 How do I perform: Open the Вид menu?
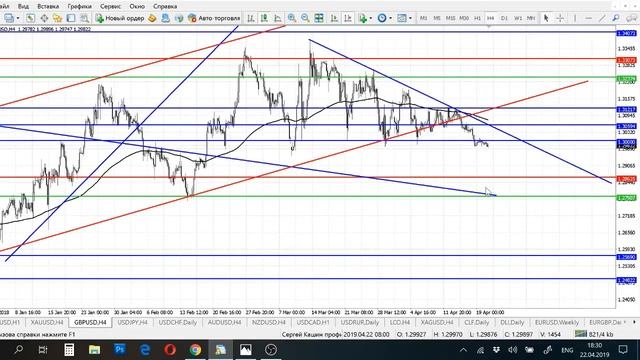(x=23, y=6)
